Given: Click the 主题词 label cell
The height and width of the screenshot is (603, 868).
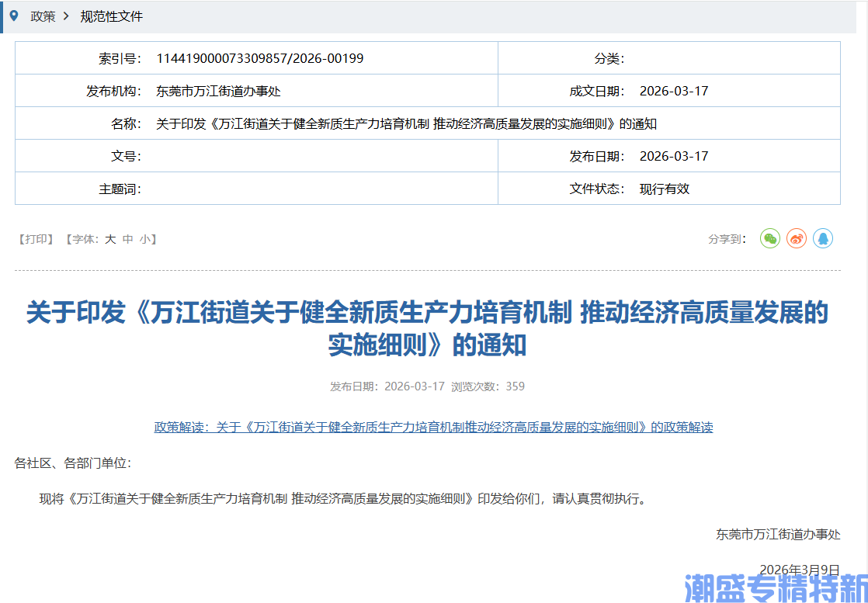Looking at the screenshot, I should [x=120, y=189].
